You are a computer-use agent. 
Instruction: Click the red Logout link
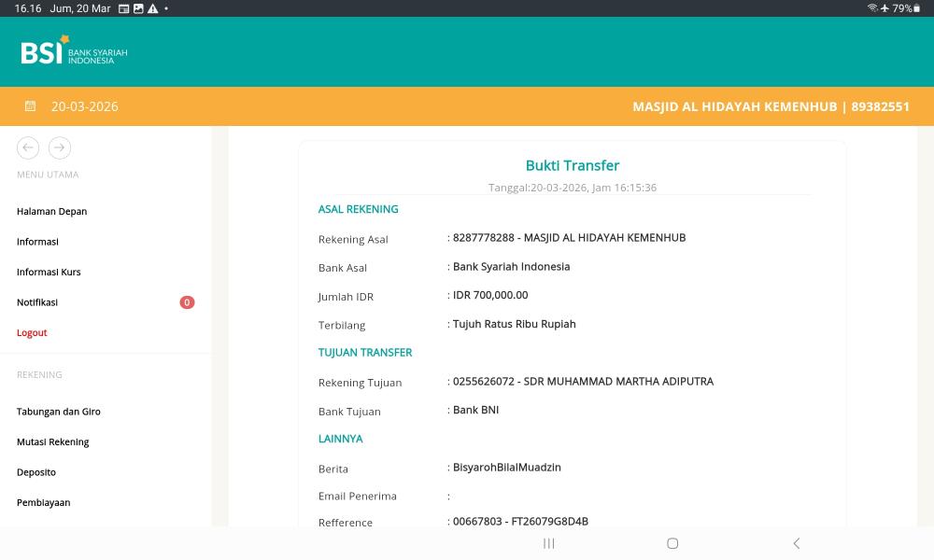(32, 333)
